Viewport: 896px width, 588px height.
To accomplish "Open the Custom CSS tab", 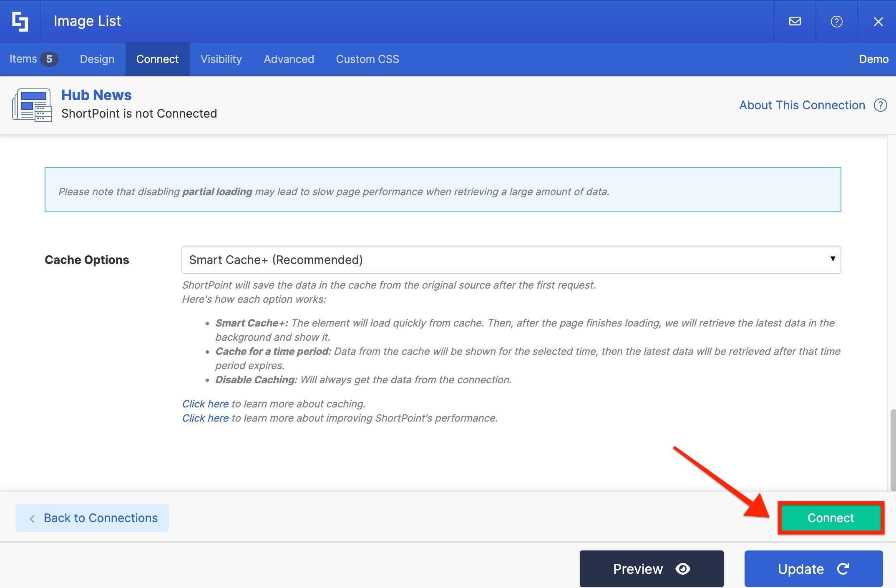I will [x=367, y=59].
